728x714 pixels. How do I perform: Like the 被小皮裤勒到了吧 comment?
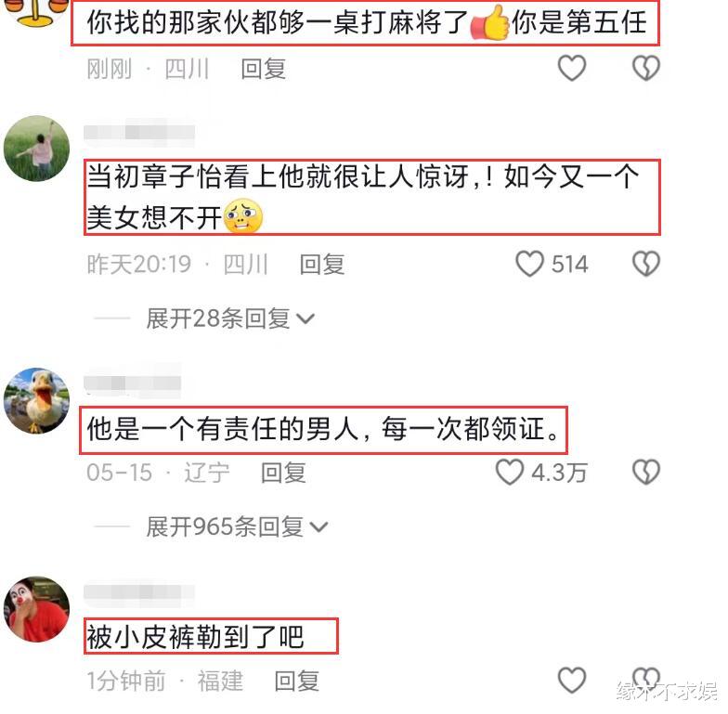click(572, 680)
